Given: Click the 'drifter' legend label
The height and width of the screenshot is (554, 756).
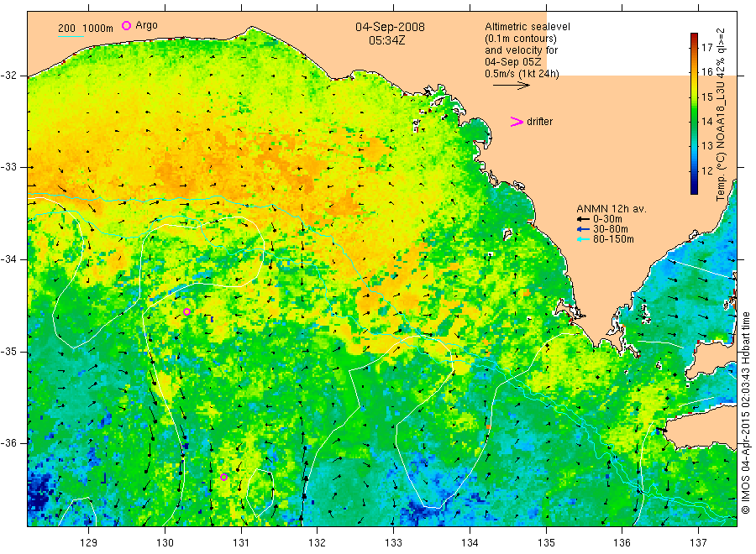Looking at the screenshot, I should (539, 122).
